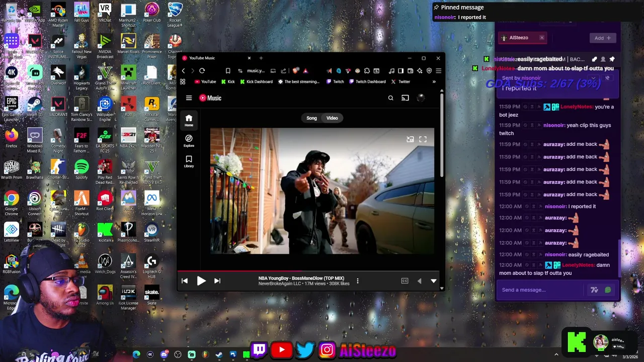The height and width of the screenshot is (362, 644).
Task: Remove the AlSteezo tag with its X
Action: (542, 38)
